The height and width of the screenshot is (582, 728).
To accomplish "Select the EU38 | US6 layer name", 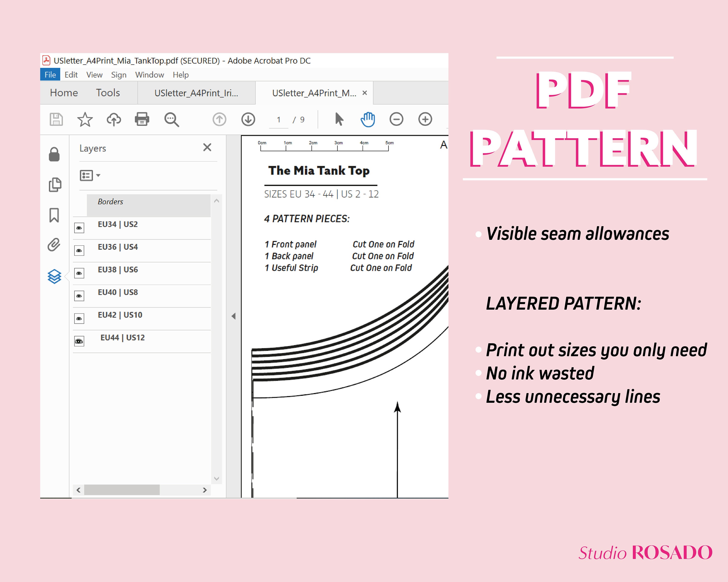I will click(118, 270).
